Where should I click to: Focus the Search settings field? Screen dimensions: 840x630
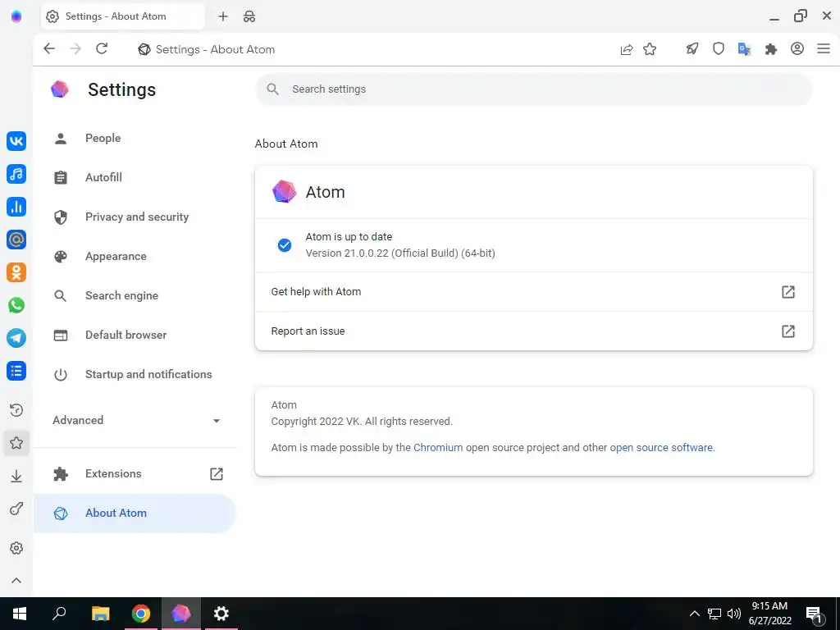[x=534, y=89]
